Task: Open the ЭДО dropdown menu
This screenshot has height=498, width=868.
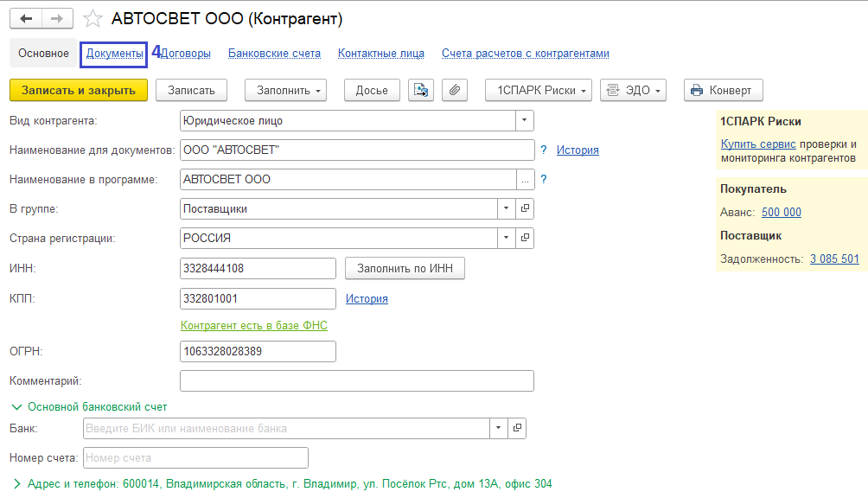Action: [x=633, y=90]
